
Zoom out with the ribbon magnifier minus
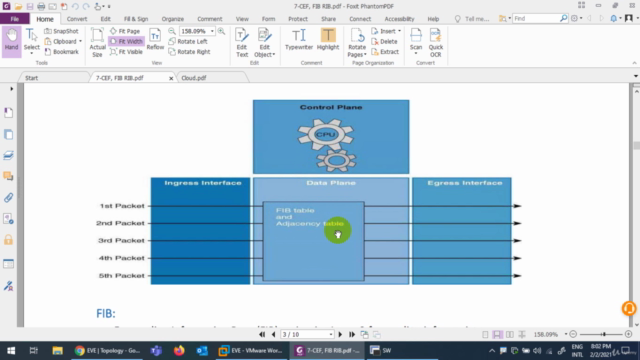click(172, 31)
